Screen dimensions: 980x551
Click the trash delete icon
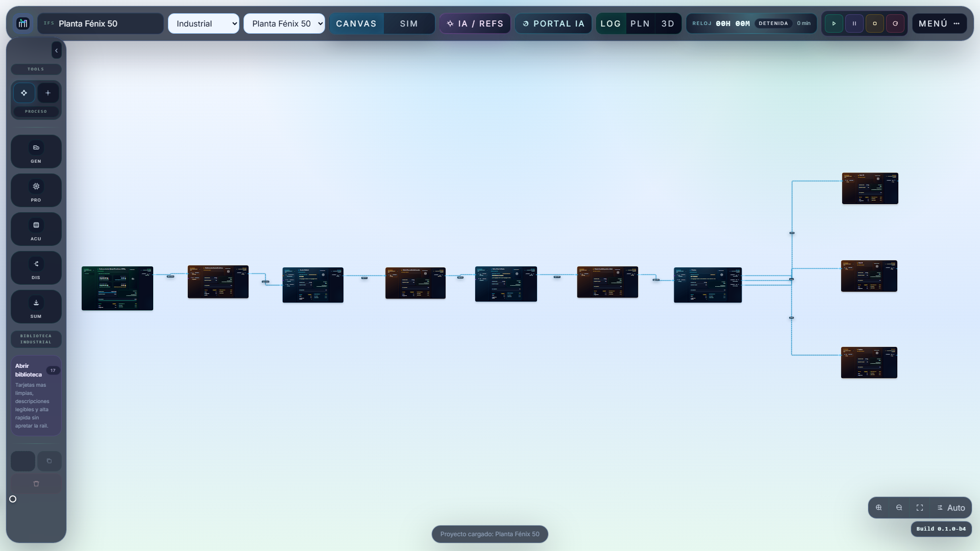point(36,484)
